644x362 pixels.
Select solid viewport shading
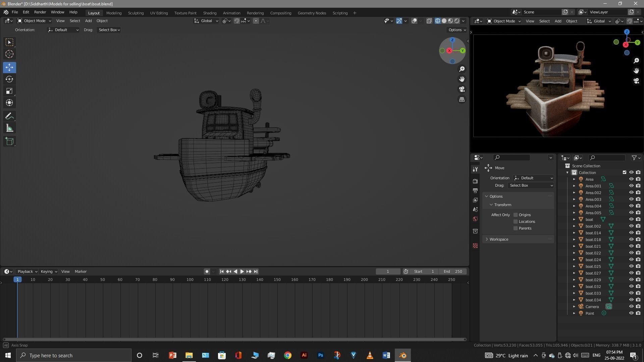[x=444, y=21]
